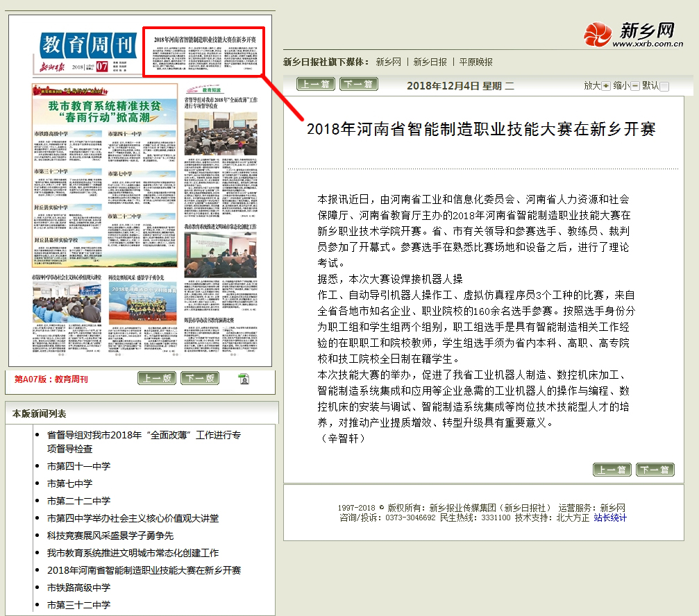The width and height of the screenshot is (699, 616).
Task: Open the PDF download icon for page A07
Action: 244,379
